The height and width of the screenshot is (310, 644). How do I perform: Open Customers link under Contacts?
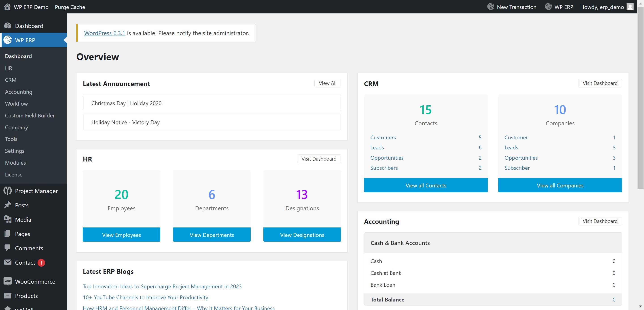coord(383,137)
